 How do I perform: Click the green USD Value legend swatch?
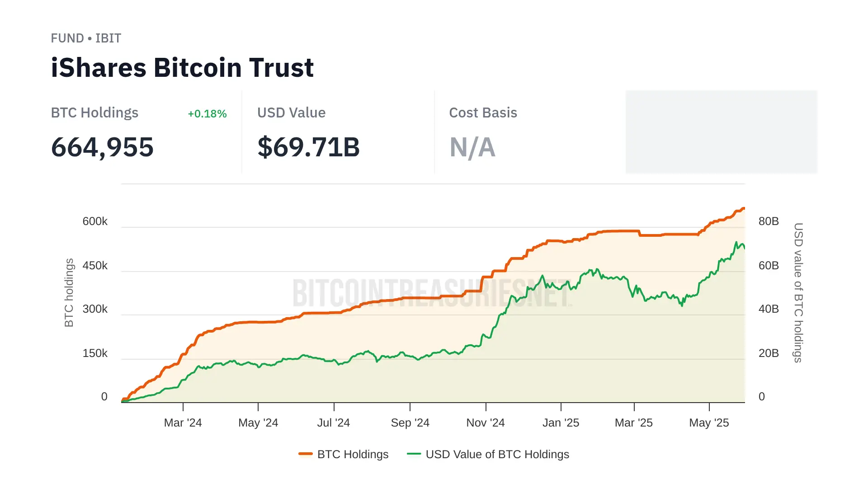coord(414,454)
